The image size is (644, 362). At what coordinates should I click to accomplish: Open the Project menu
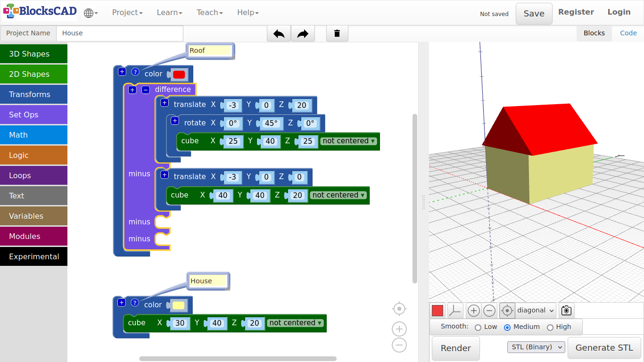pyautogui.click(x=127, y=13)
